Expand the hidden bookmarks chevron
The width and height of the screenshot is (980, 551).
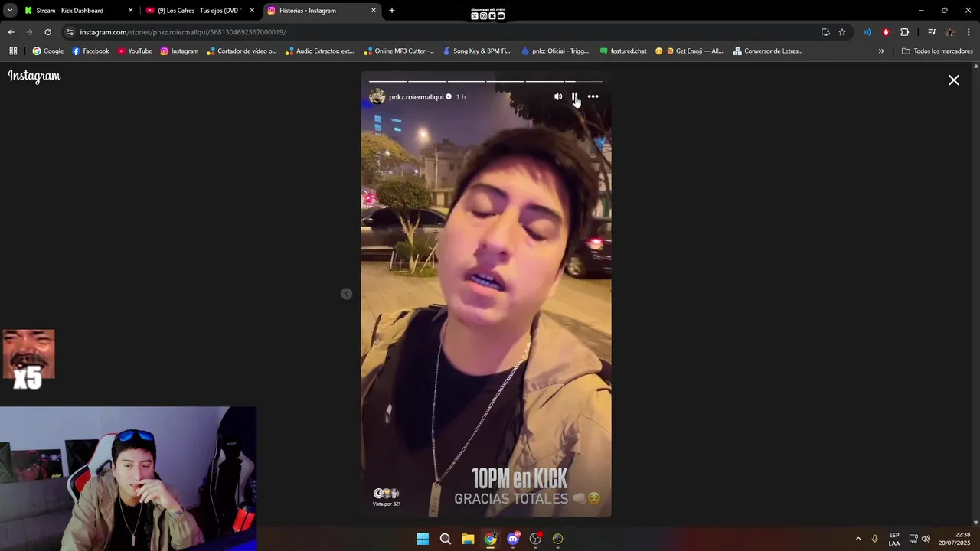click(881, 51)
